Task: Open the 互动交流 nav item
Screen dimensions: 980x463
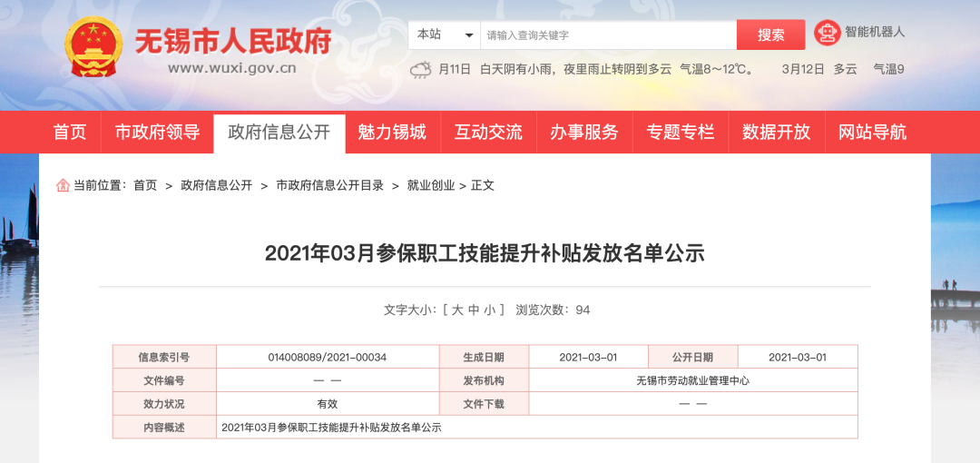Action: pos(488,132)
